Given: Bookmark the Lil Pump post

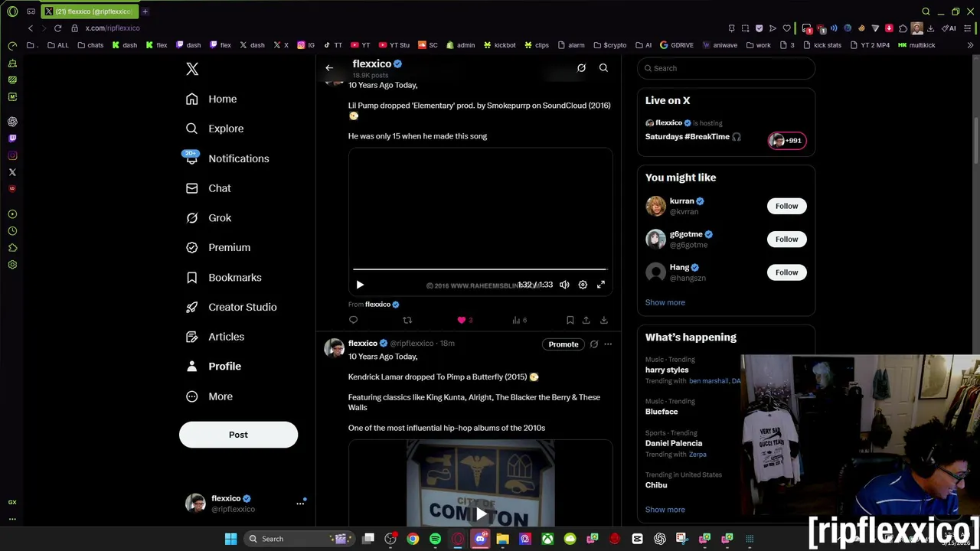Looking at the screenshot, I should pyautogui.click(x=570, y=320).
